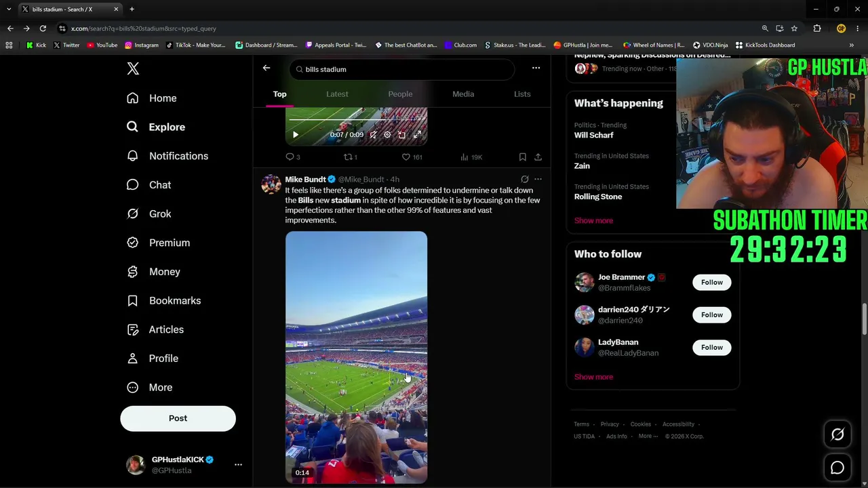The image size is (868, 488).
Task: Click the Post button
Action: pyautogui.click(x=178, y=418)
